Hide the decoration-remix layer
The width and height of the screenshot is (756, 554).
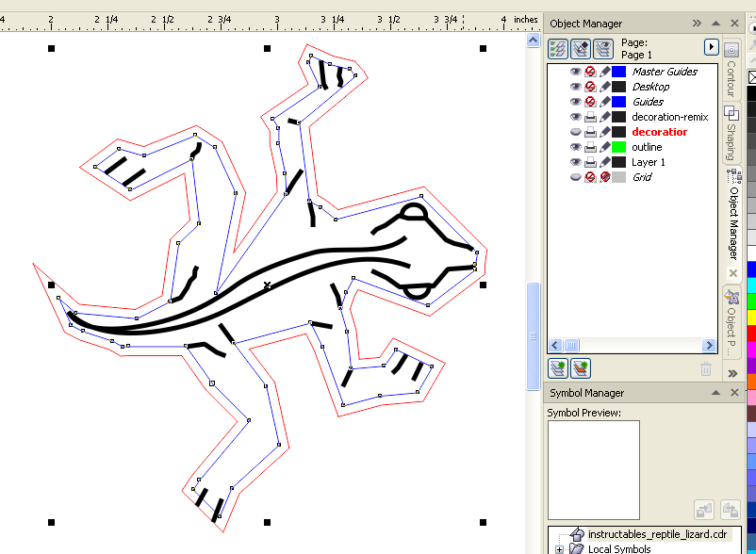pyautogui.click(x=575, y=117)
